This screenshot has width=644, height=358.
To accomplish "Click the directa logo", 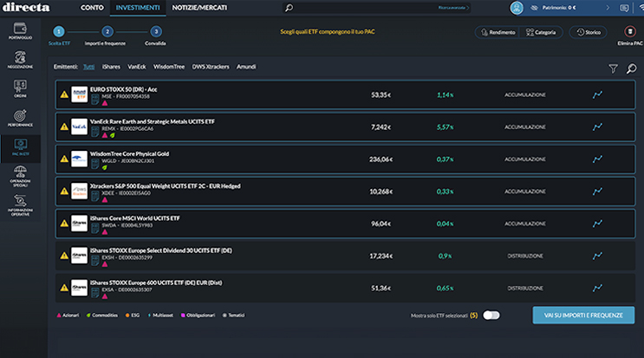I will tap(26, 8).
